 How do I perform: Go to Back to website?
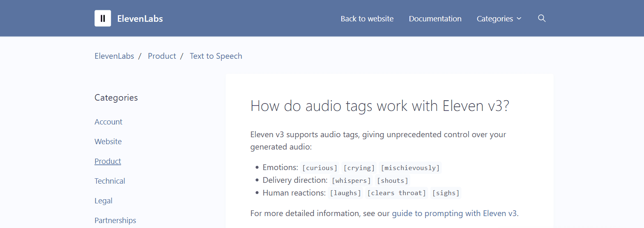[x=367, y=19]
